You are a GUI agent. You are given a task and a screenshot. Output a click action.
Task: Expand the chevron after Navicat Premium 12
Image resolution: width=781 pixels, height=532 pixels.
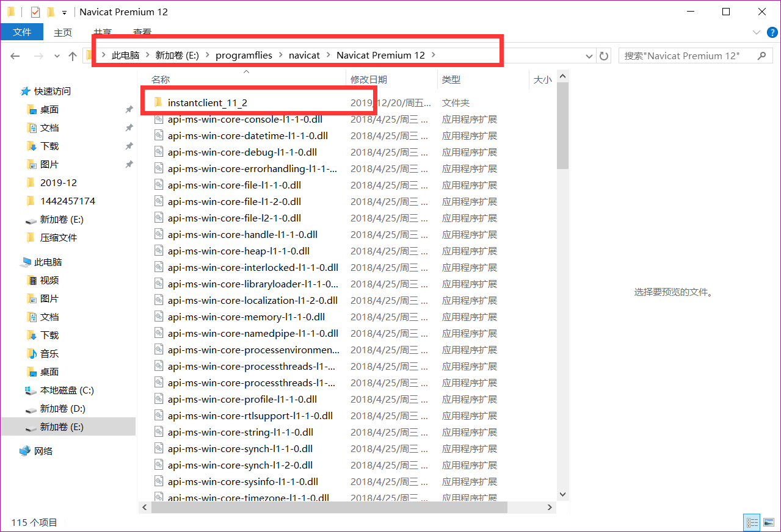434,55
